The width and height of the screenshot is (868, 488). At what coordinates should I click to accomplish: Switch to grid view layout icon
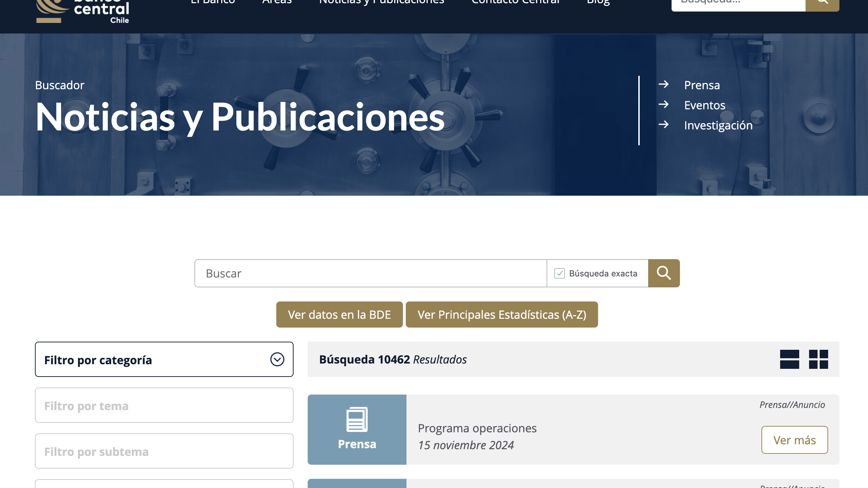pyautogui.click(x=819, y=359)
